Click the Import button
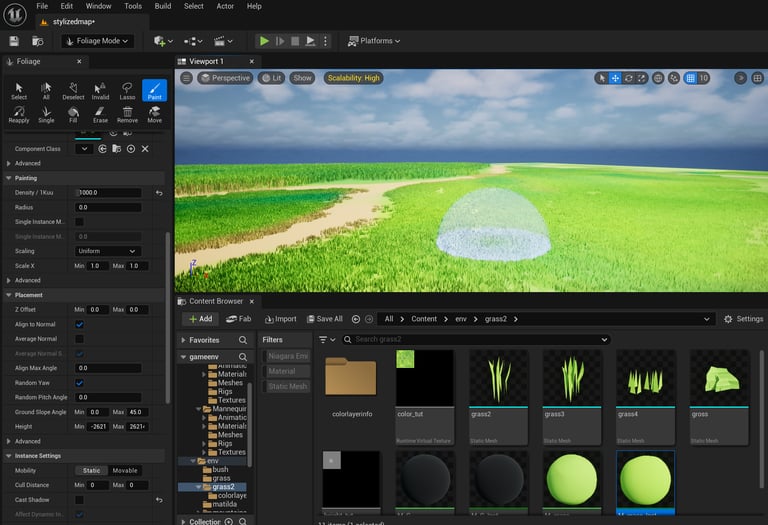Screen dimensions: 768x525 [x=279, y=319]
